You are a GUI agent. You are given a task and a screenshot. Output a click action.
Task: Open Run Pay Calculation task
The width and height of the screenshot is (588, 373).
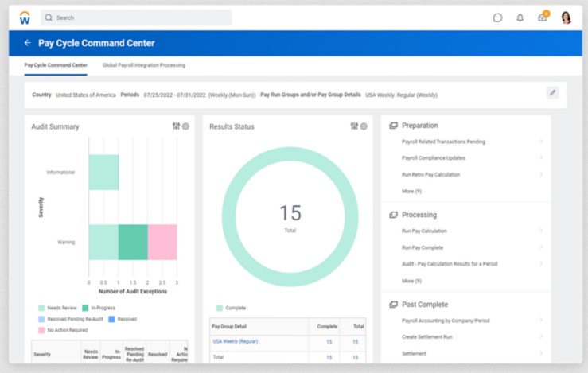click(x=424, y=231)
